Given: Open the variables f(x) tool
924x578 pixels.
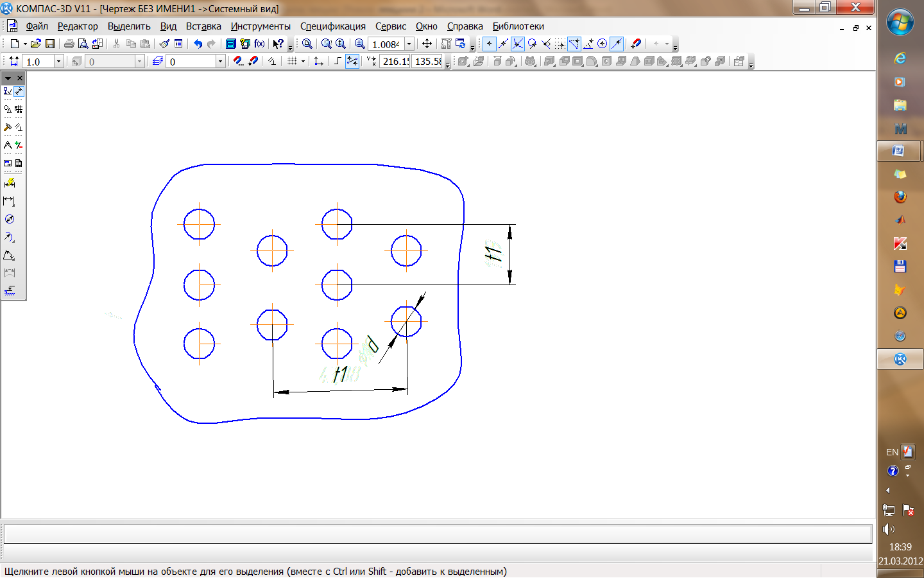Looking at the screenshot, I should (259, 44).
